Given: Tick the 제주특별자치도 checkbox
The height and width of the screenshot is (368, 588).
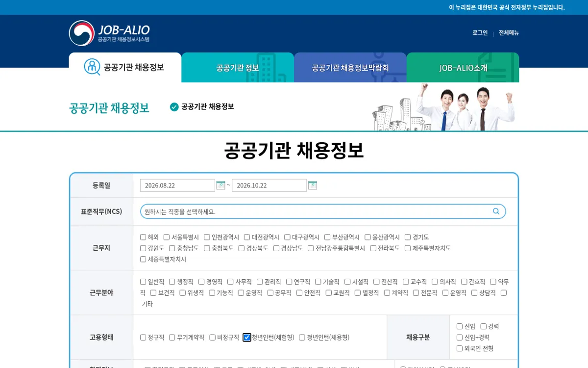Looking at the screenshot, I should click(408, 248).
